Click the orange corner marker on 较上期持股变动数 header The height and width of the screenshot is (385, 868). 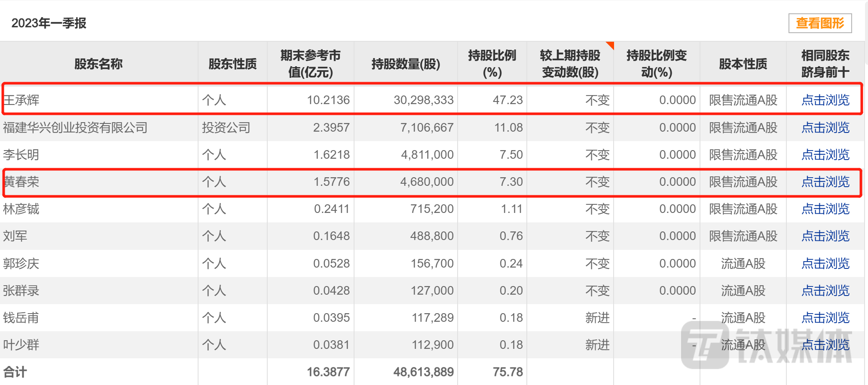point(611,45)
